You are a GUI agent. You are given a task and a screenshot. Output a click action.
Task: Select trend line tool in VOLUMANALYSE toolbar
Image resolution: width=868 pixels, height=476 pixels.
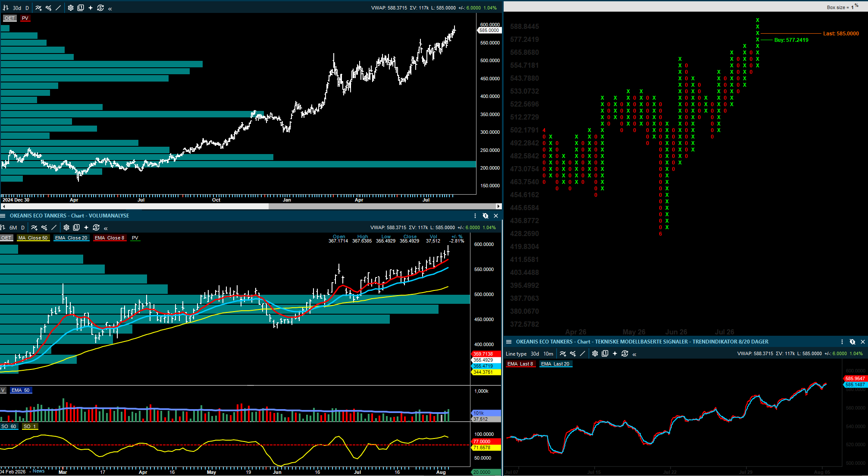[54, 227]
